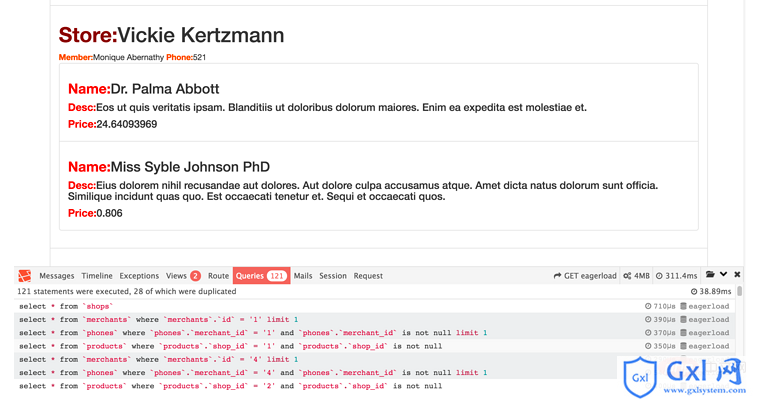
Task: Open the debugbar folder (open storage) icon
Action: click(710, 275)
